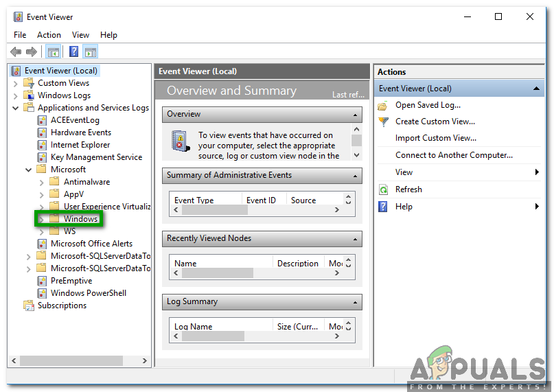
Task: Click the green Refresh icon in Actions
Action: (x=383, y=189)
